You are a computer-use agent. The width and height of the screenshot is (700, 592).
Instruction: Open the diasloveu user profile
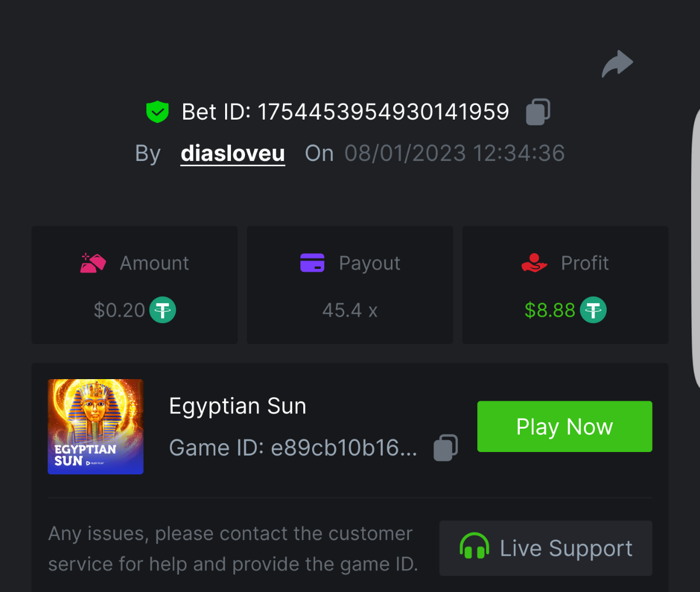[233, 153]
